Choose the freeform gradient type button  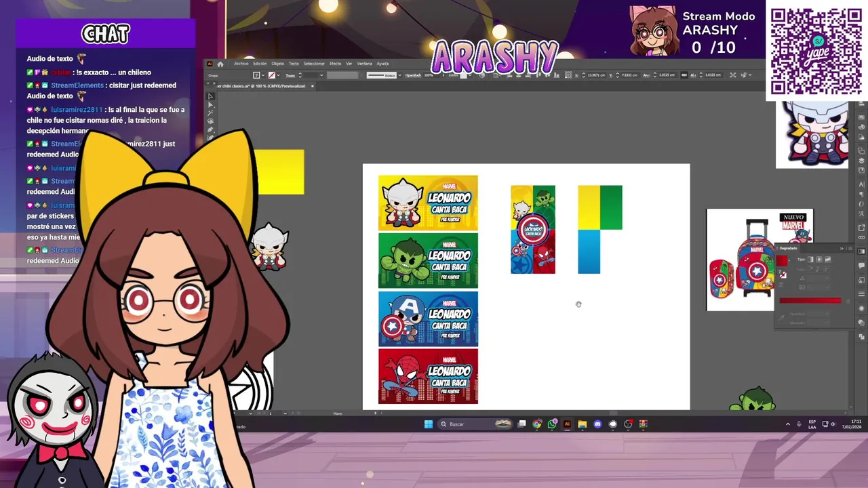[x=828, y=260]
